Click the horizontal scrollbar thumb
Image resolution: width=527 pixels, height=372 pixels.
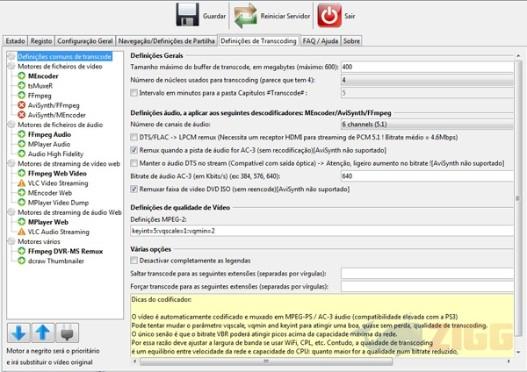tap(266, 362)
